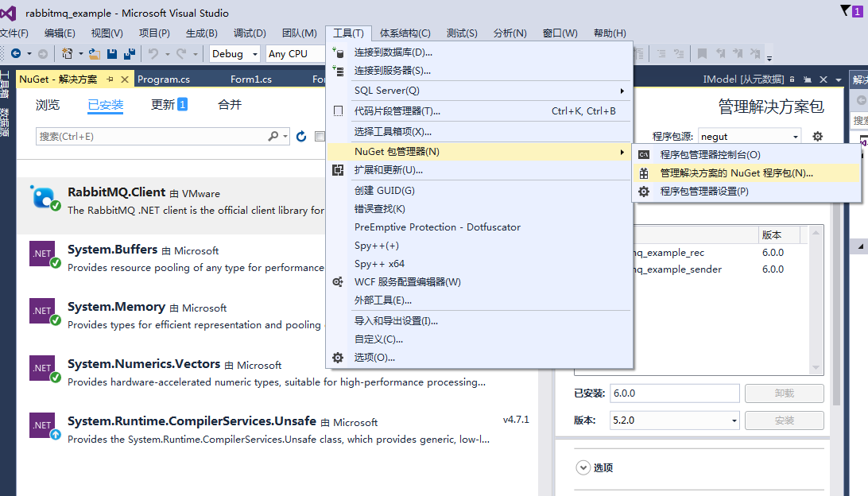Expand the 选项 options section

point(583,467)
